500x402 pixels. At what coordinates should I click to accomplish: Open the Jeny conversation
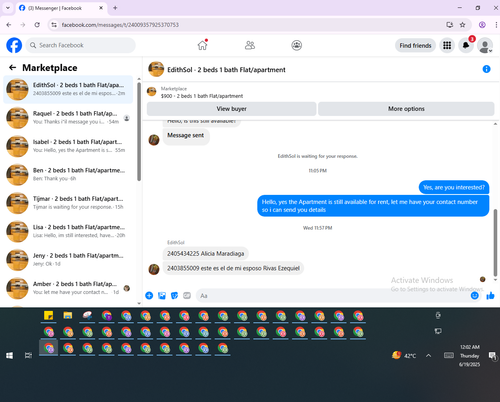pos(68,259)
